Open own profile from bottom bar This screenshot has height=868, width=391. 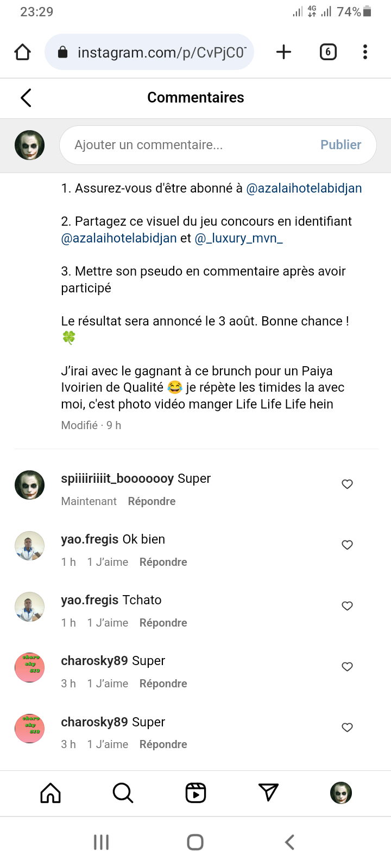[x=341, y=793]
